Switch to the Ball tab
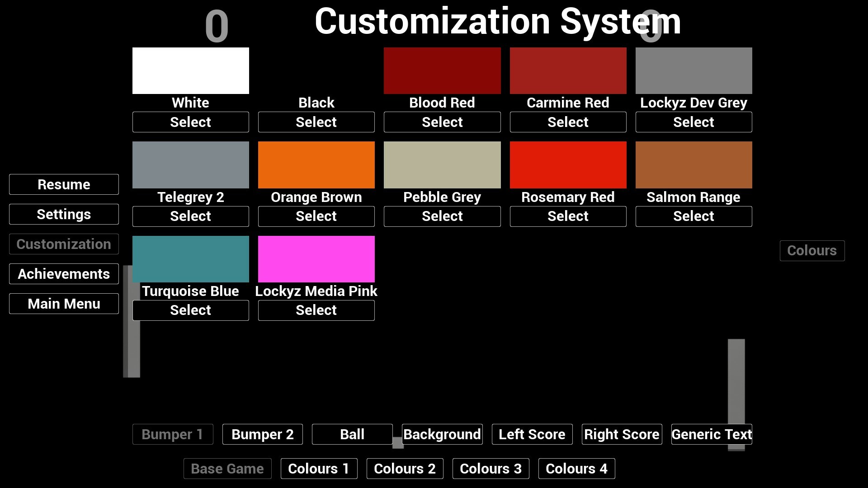 coord(352,434)
